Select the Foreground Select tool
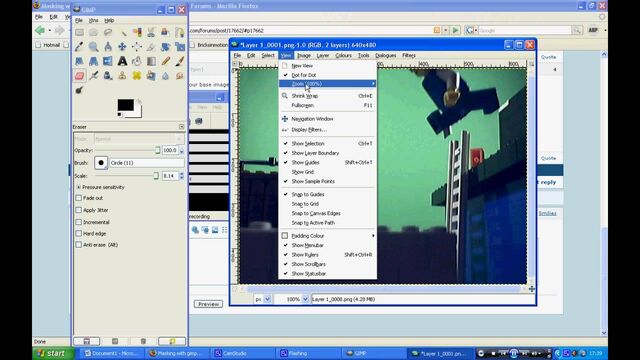The image size is (640, 360). point(165,32)
